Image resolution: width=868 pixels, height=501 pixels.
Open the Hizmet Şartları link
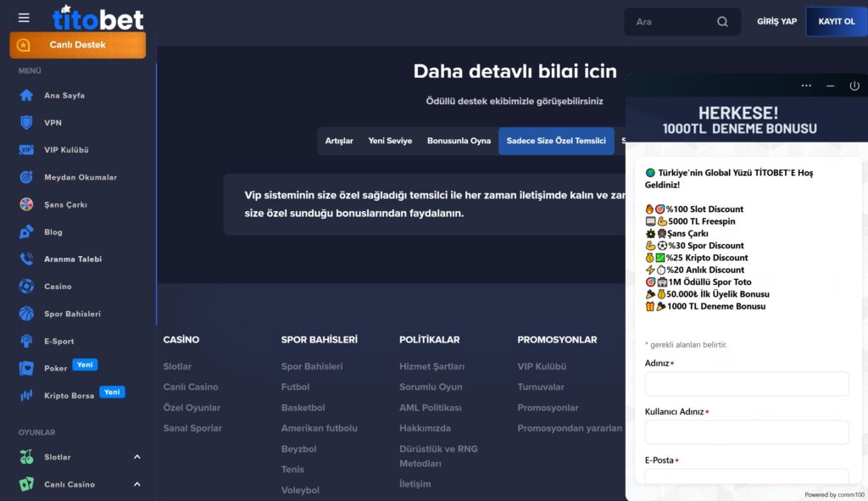[431, 366]
